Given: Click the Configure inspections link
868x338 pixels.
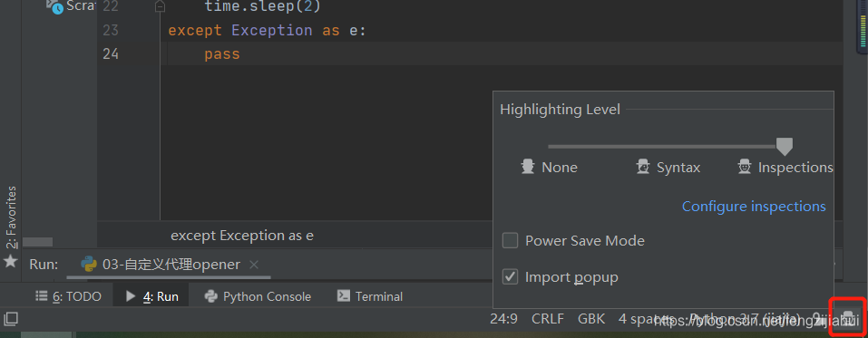Looking at the screenshot, I should coord(754,207).
